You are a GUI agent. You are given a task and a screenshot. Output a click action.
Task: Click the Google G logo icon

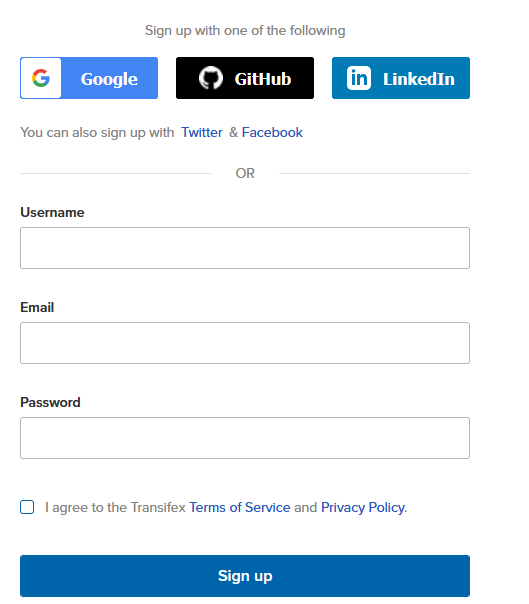click(41, 78)
